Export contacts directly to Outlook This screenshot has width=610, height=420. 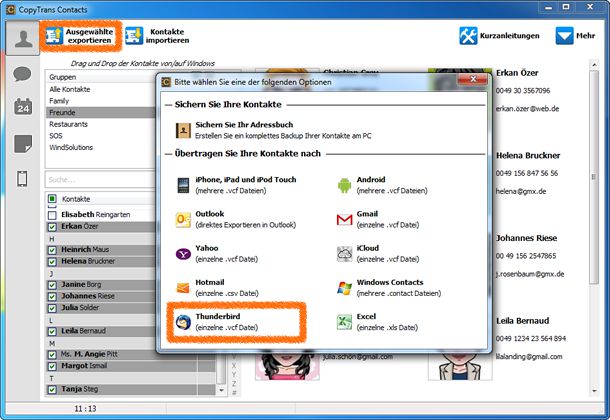tap(236, 219)
